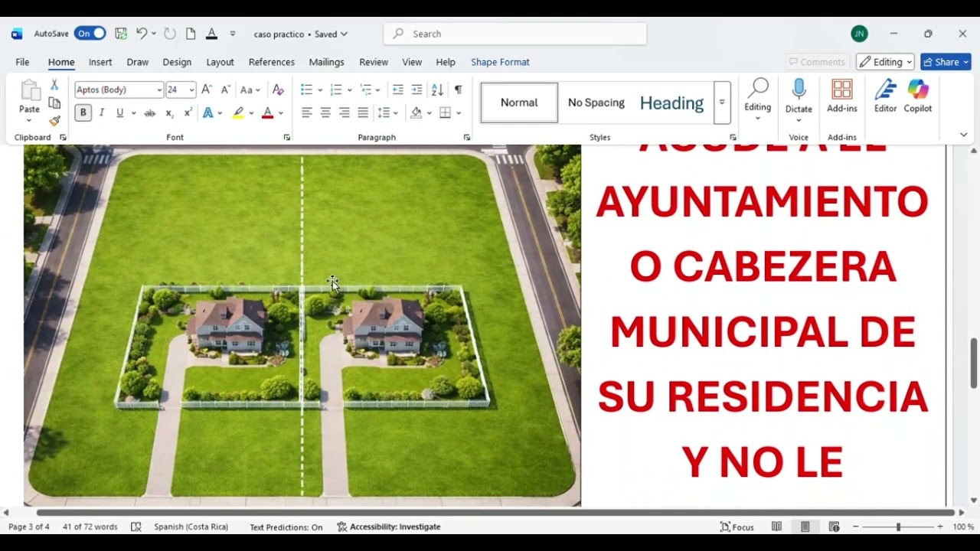Clear all formatting icon
980x551 pixels.
278,90
